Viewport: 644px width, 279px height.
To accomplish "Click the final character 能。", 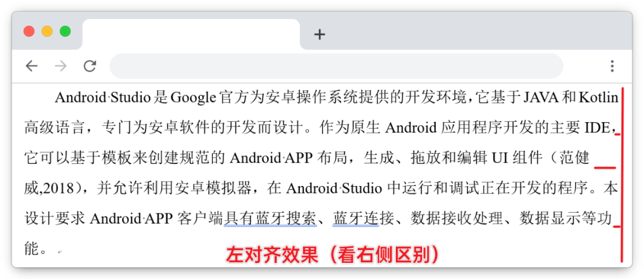I will click(x=37, y=249).
